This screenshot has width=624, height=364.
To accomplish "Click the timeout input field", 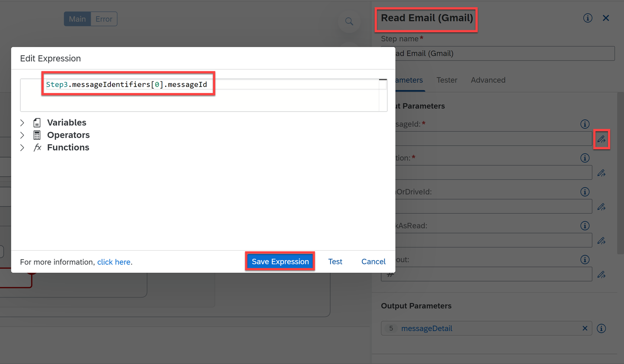I will tap(486, 274).
